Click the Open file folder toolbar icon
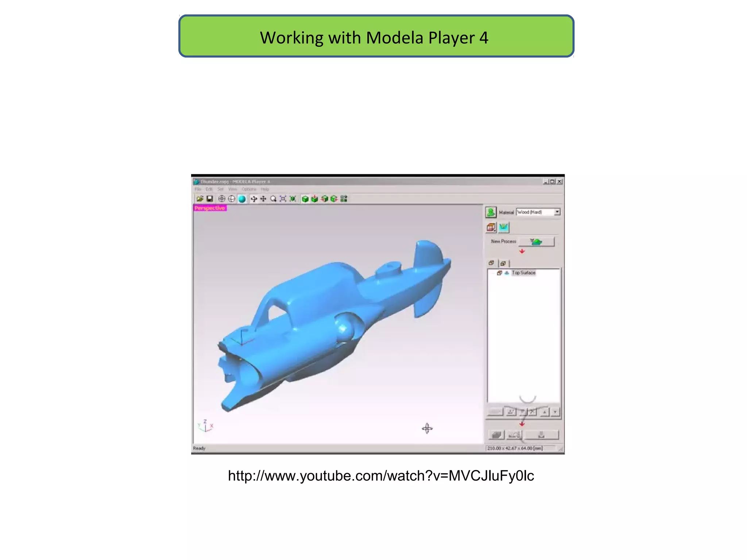The height and width of the screenshot is (560, 747). (x=200, y=199)
